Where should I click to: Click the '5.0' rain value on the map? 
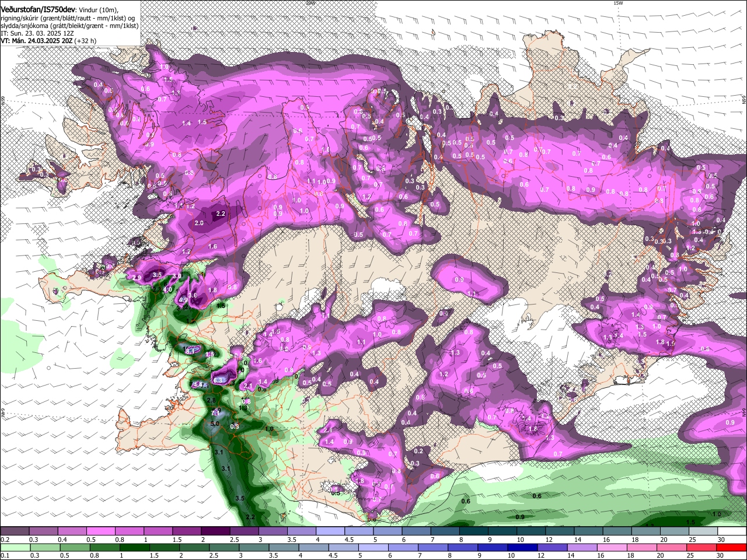tap(215, 423)
